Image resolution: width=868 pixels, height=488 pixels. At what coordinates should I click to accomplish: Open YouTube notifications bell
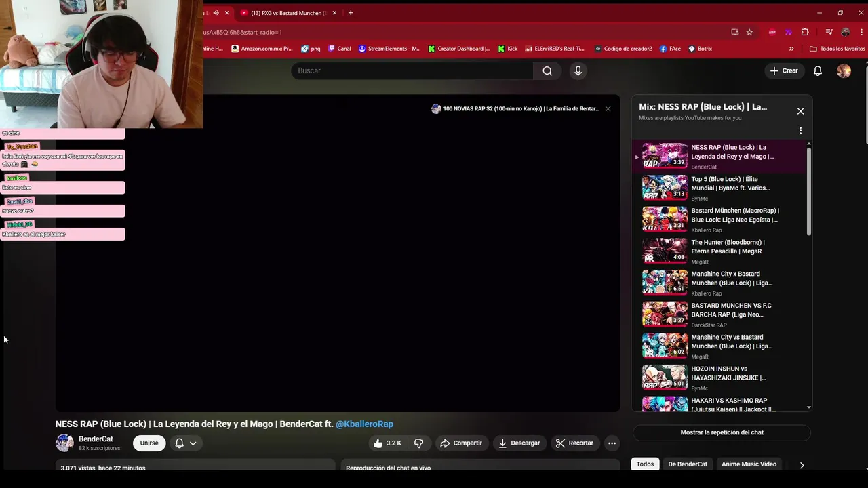coord(818,70)
